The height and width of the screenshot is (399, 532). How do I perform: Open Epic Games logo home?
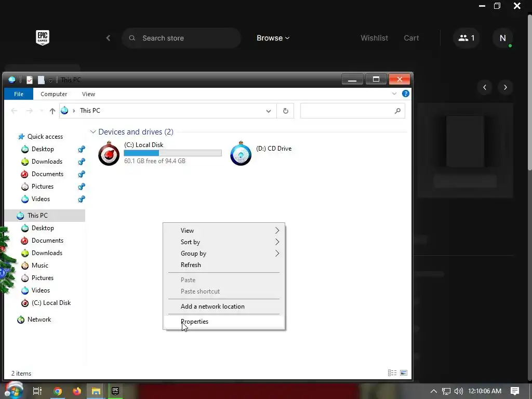pos(43,37)
